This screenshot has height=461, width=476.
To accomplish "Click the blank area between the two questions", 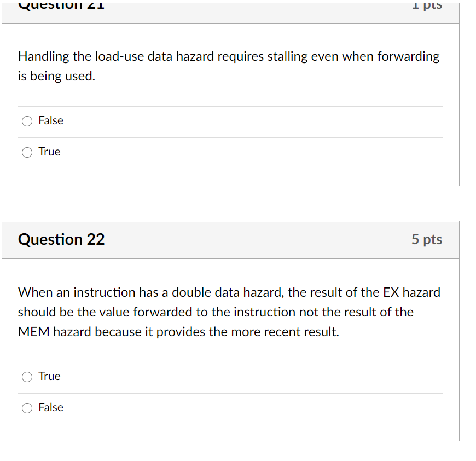I will 230,203.
